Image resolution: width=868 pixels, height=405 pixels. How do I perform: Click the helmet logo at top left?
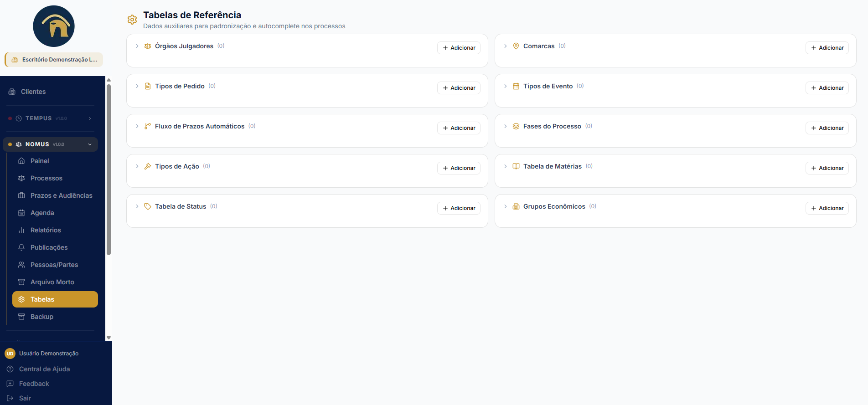point(54,26)
